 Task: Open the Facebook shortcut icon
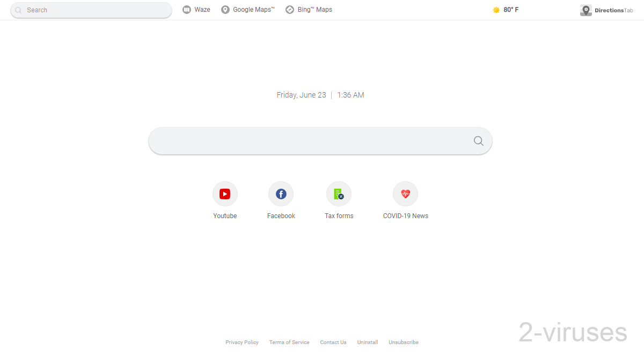pos(281,193)
